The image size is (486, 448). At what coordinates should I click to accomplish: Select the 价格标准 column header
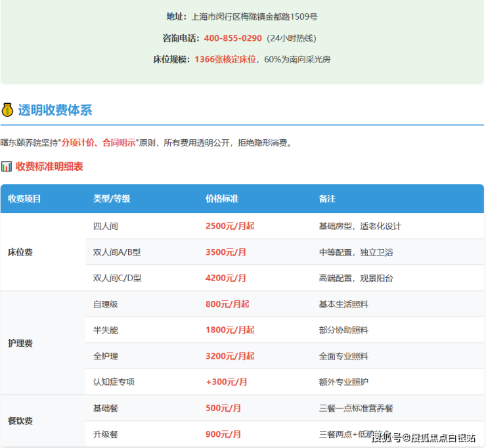[x=222, y=198]
